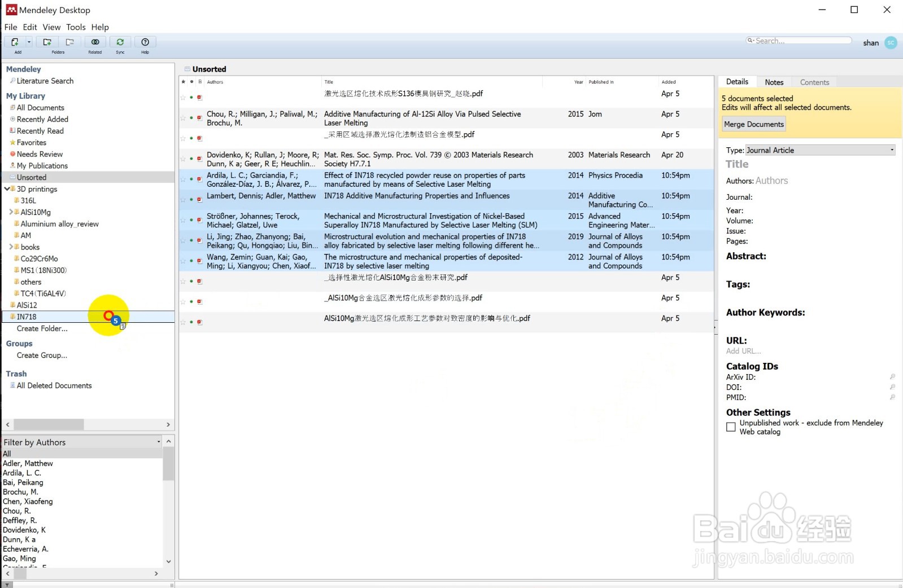The height and width of the screenshot is (588, 903).
Task: Sort by the Authors column header
Action: (215, 82)
